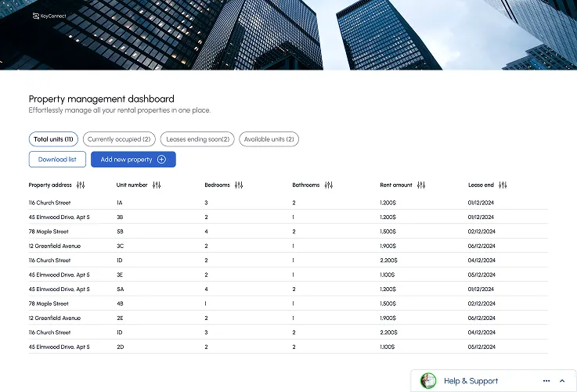
Task: Select the Total units (11) filter
Action: 53,139
